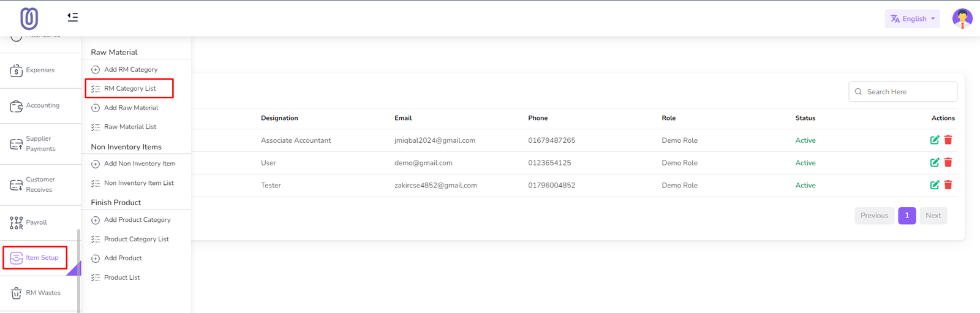Viewport: 980px width, 313px height.
Task: Go to page 1 in pagination
Action: [907, 216]
